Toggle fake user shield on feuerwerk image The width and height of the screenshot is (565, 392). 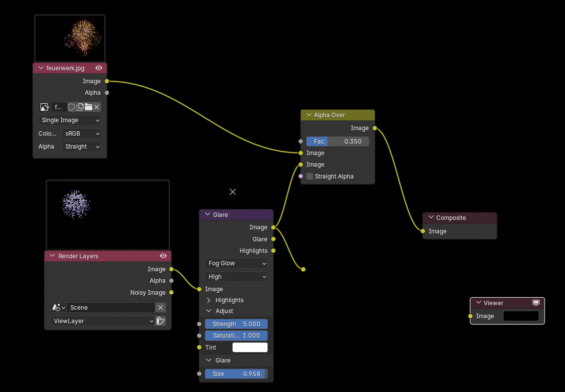[x=71, y=107]
